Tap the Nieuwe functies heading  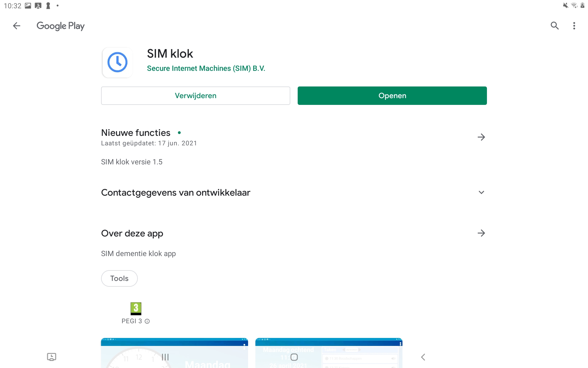pyautogui.click(x=136, y=133)
